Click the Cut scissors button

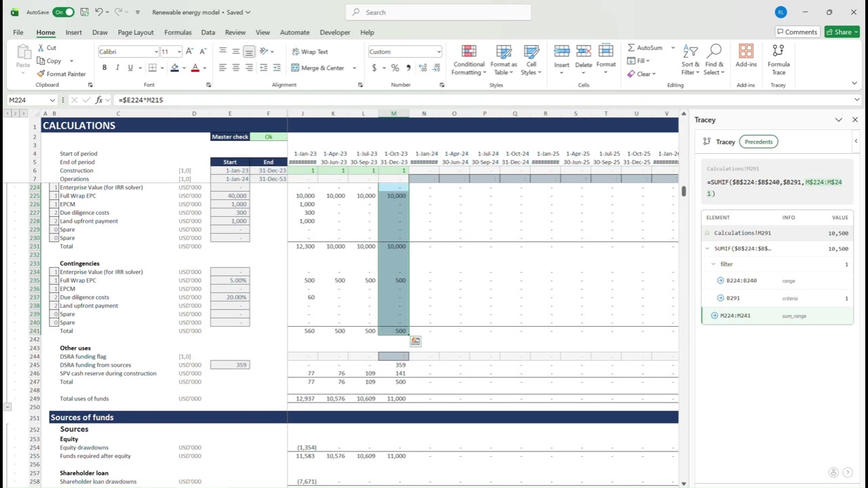47,47
